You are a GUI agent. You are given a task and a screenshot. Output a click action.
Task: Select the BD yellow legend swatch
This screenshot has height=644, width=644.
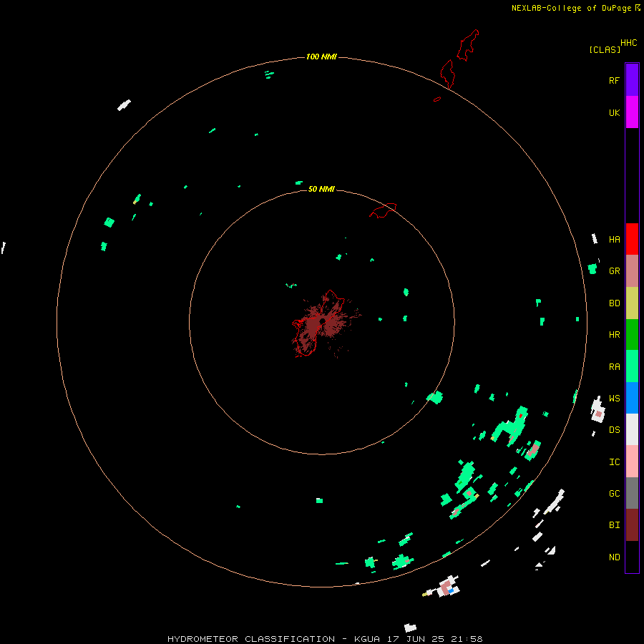point(632,303)
